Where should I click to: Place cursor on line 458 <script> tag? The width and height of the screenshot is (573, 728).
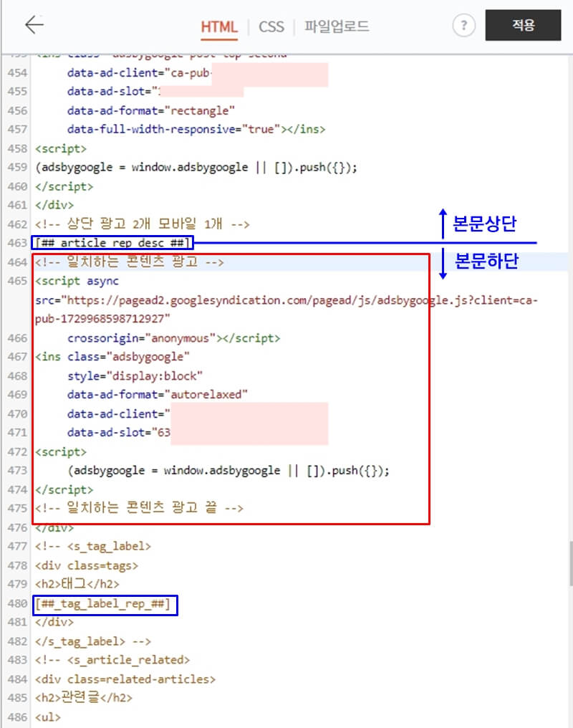coord(61,148)
